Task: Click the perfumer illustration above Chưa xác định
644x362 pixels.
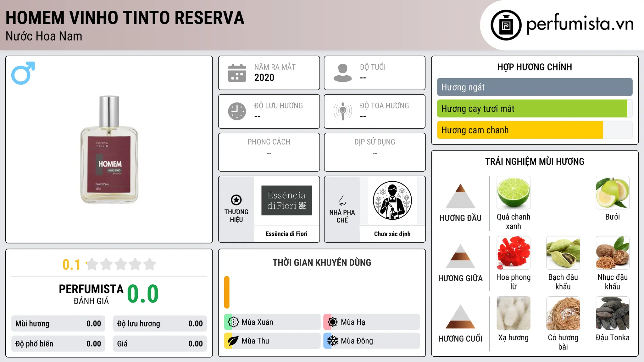Action: tap(392, 200)
